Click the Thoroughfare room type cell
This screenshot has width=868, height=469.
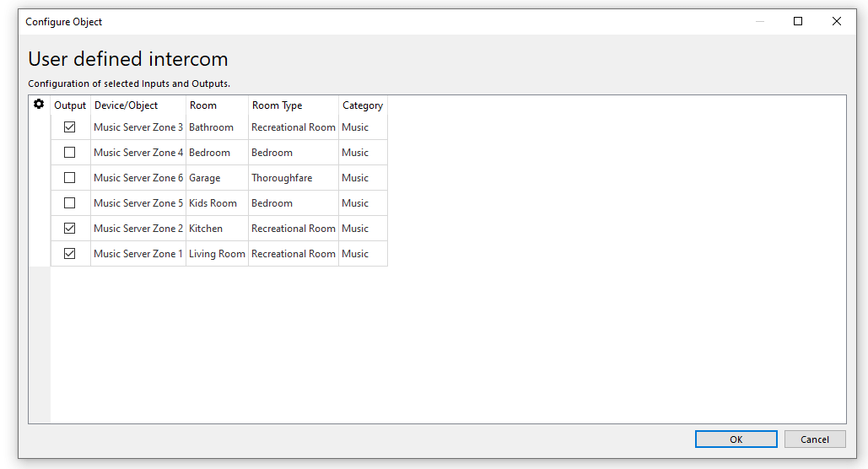[282, 178]
